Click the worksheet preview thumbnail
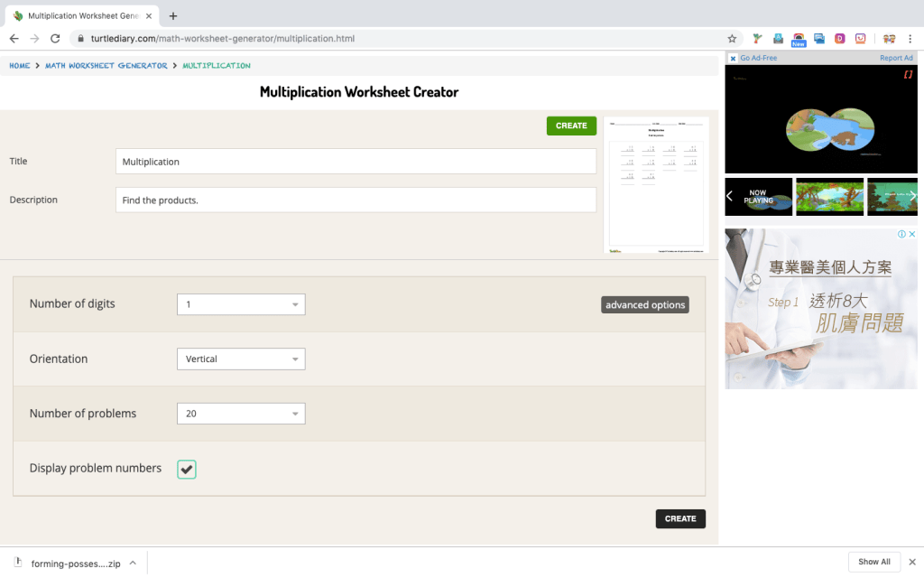 [656, 185]
